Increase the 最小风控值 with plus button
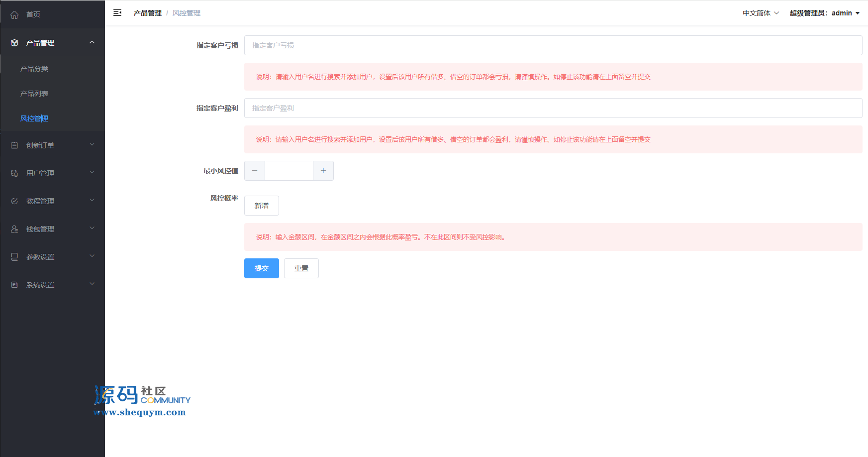 click(x=323, y=171)
